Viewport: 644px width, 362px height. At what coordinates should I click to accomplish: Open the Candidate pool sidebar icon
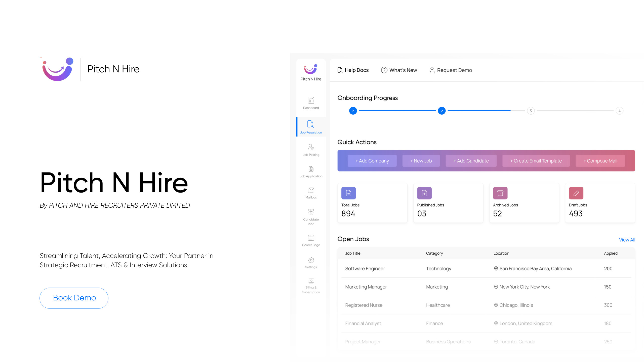[311, 212]
